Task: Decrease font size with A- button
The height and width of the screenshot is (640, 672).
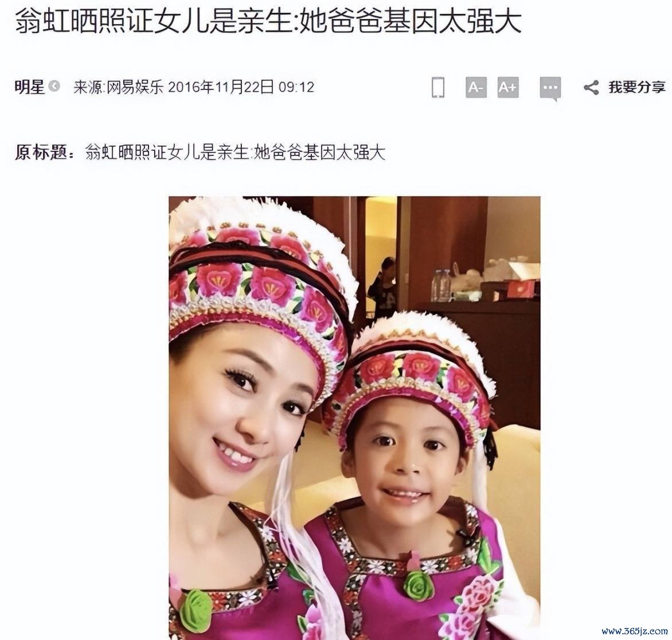Action: 476,87
